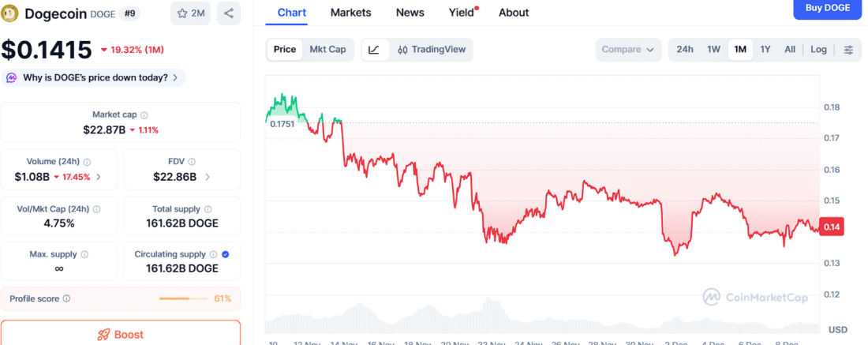Click the Market cap info icon
The width and height of the screenshot is (868, 345).
[144, 115]
